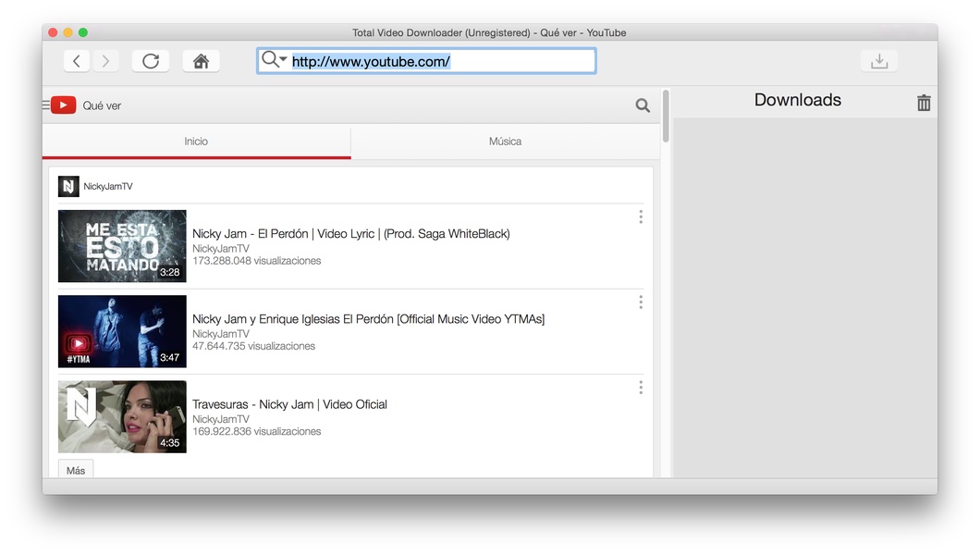
Task: Open the NickyJamTV channel header link
Action: (x=108, y=186)
